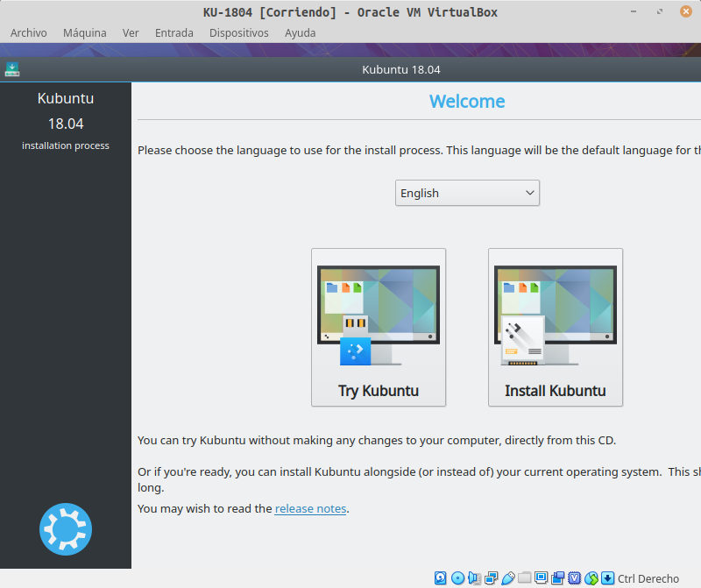
Task: Click the optical disc status icon
Action: click(457, 577)
